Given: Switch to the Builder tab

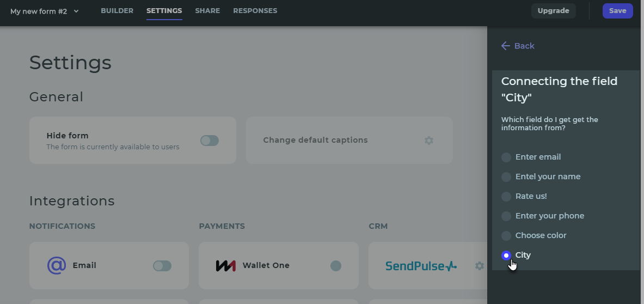Looking at the screenshot, I should [117, 11].
